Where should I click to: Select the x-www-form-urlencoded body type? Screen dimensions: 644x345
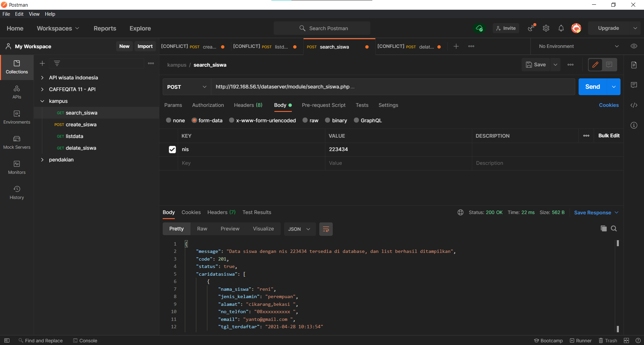[262, 120]
